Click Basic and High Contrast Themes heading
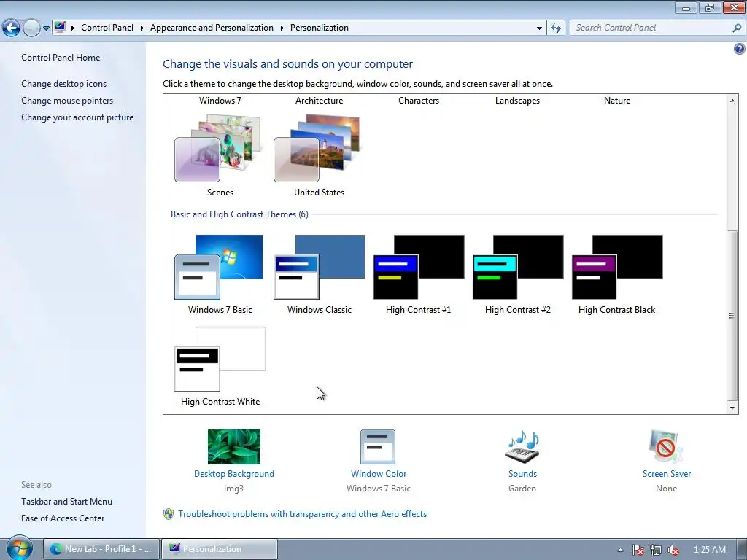Viewport: 747px width, 560px height. [x=239, y=214]
